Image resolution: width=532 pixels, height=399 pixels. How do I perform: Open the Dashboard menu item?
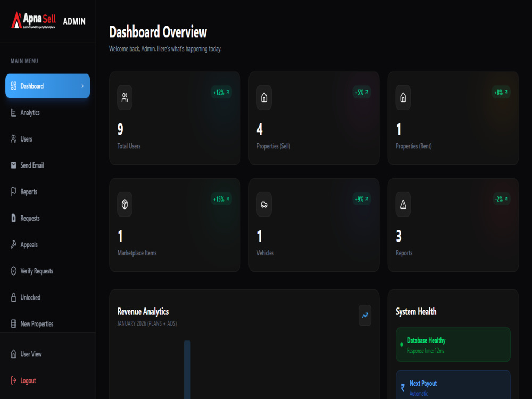[48, 86]
